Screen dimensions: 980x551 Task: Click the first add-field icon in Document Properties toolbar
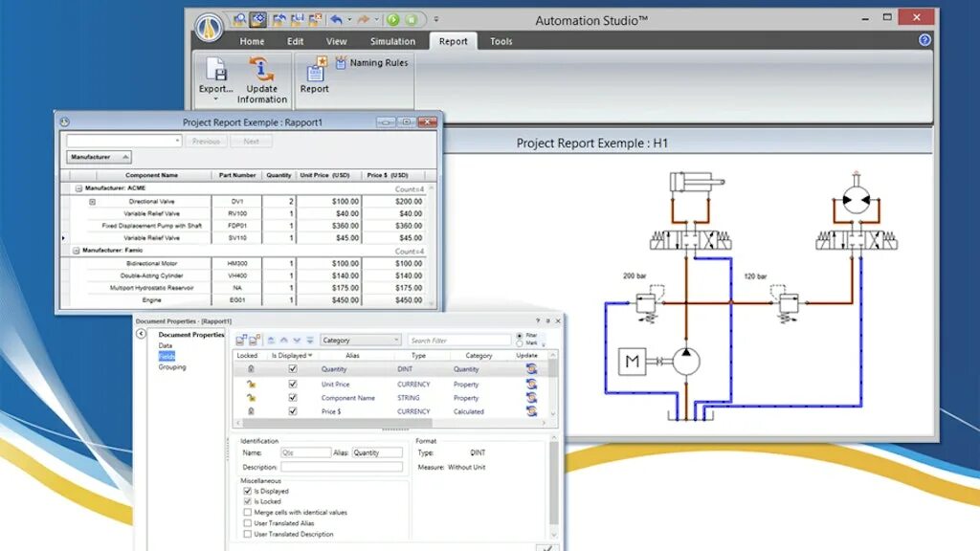[240, 340]
